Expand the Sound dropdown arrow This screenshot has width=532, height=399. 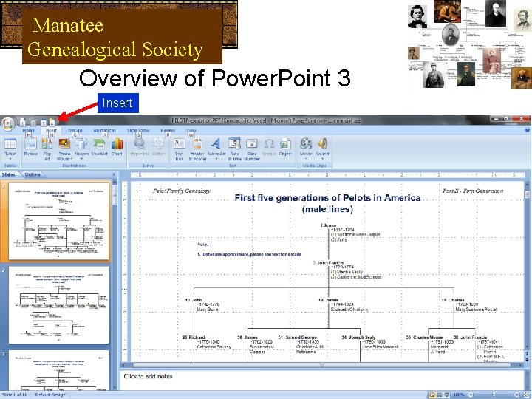pyautogui.click(x=323, y=158)
